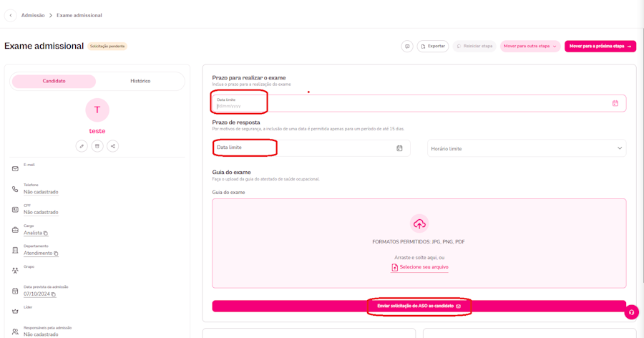This screenshot has height=338, width=644.
Task: Open calendar picker for exam deadline
Action: 615,103
